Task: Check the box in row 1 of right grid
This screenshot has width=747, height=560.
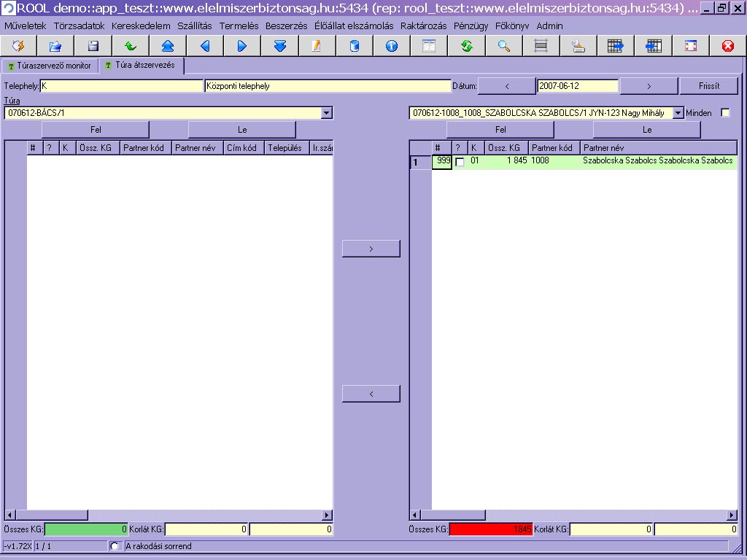Action: (460, 162)
